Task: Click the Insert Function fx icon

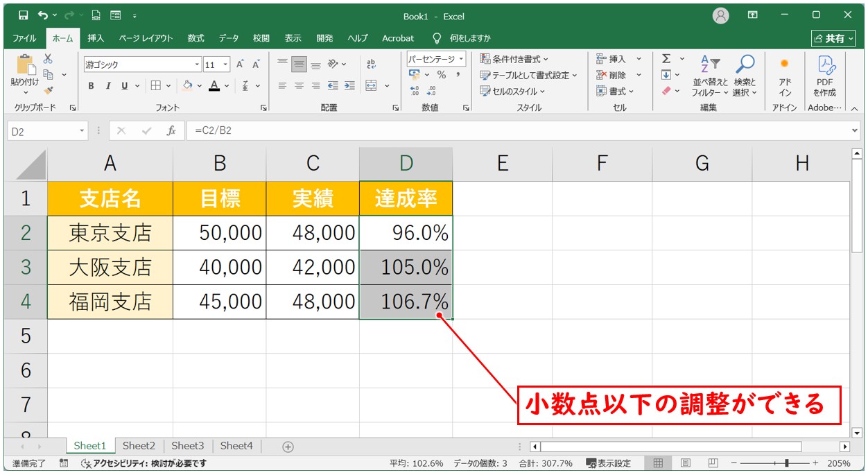Action: [171, 130]
